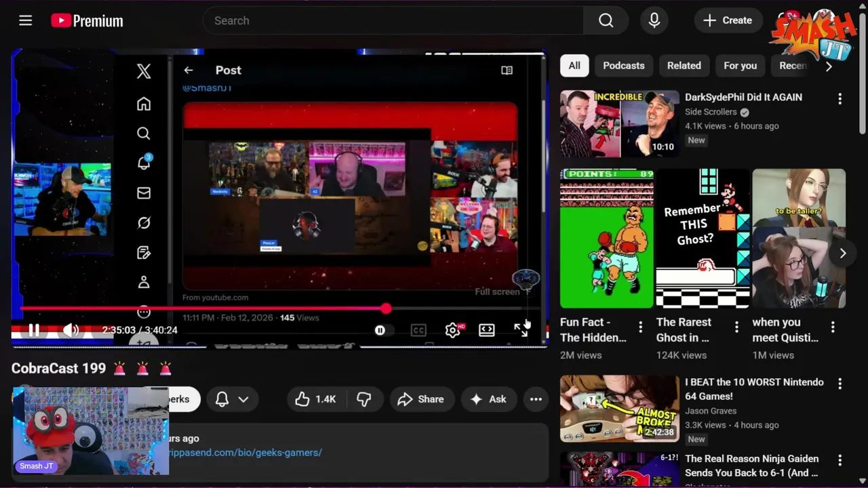Screen dimensions: 868x488
Task: Select the All filter chip
Action: (574, 66)
